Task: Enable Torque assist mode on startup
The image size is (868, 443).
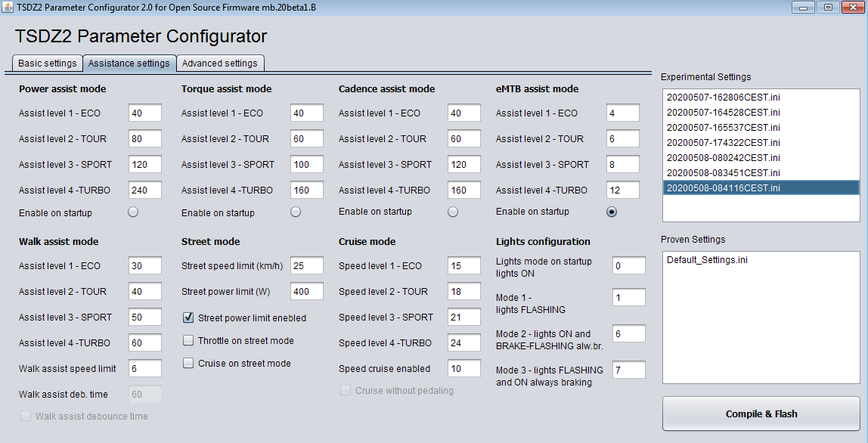Action: point(296,212)
